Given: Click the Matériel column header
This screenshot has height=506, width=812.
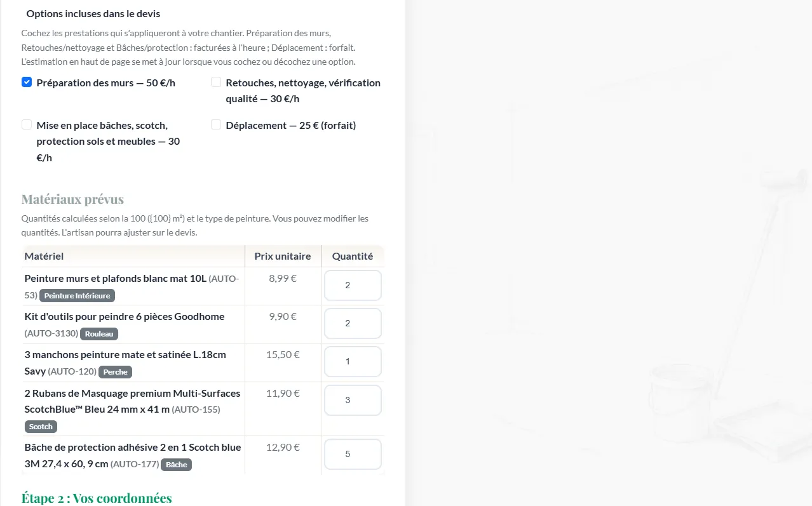Looking at the screenshot, I should click(44, 256).
